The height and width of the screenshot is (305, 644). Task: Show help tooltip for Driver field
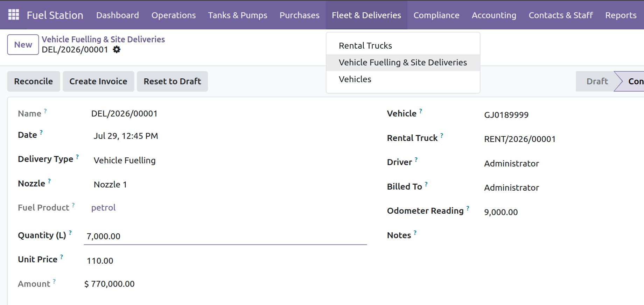[416, 159]
